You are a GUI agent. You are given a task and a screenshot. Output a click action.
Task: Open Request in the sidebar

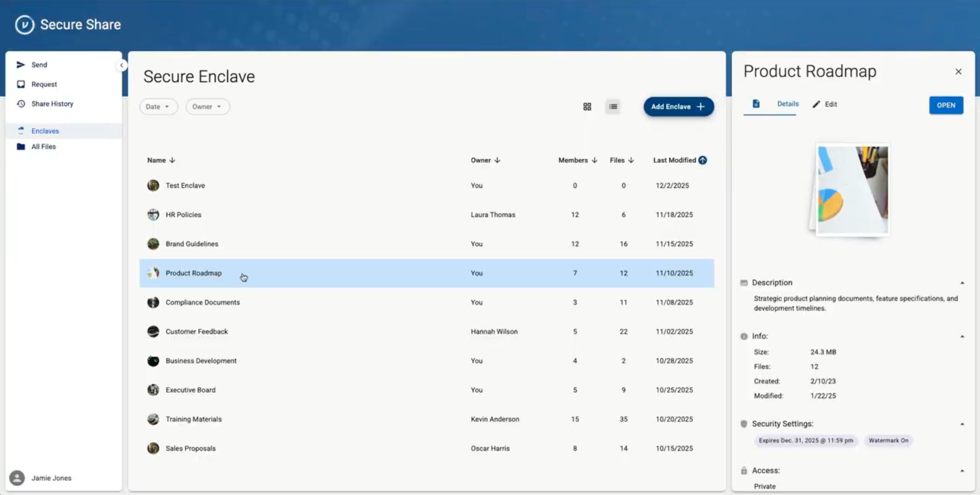point(44,84)
